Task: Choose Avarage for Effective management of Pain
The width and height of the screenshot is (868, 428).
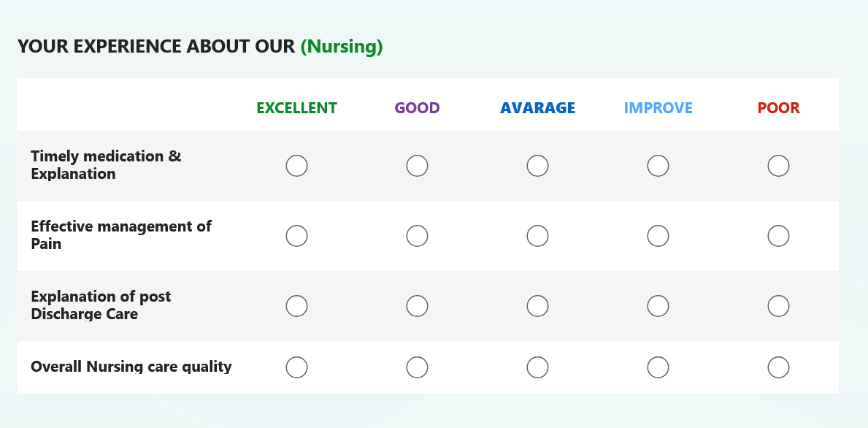Action: click(537, 236)
